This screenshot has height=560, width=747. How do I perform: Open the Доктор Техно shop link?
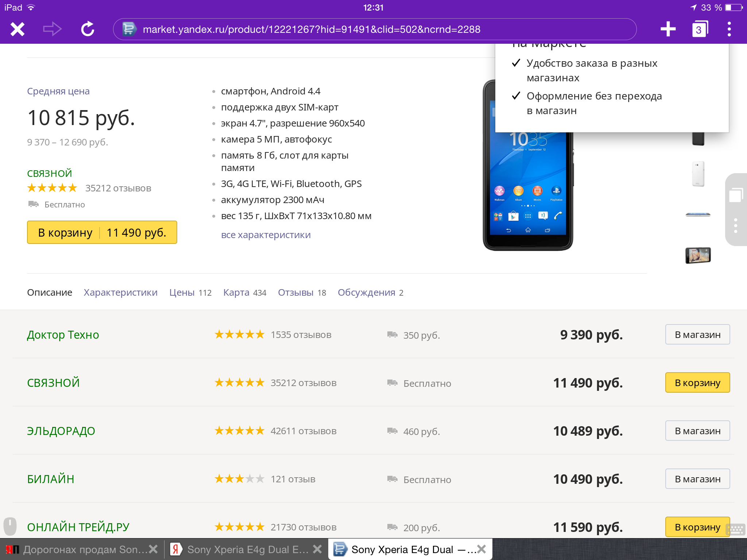tap(63, 335)
